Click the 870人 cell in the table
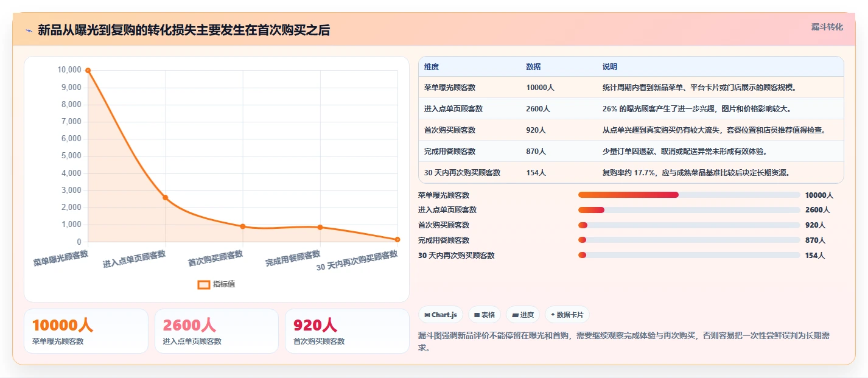 tap(536, 152)
